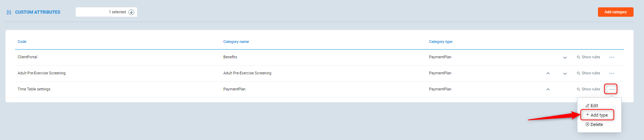Show rules for Time Table settings
The height and width of the screenshot is (140, 644).
coord(588,89)
